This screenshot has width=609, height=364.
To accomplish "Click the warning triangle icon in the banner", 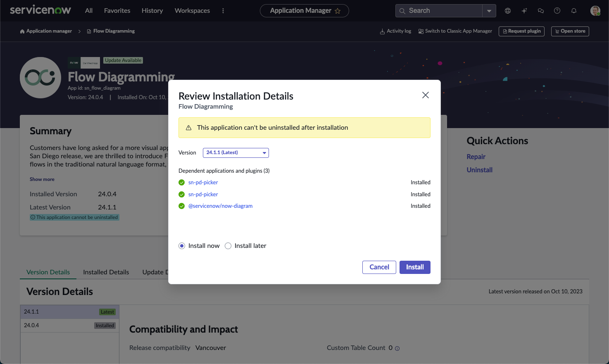I will (188, 128).
